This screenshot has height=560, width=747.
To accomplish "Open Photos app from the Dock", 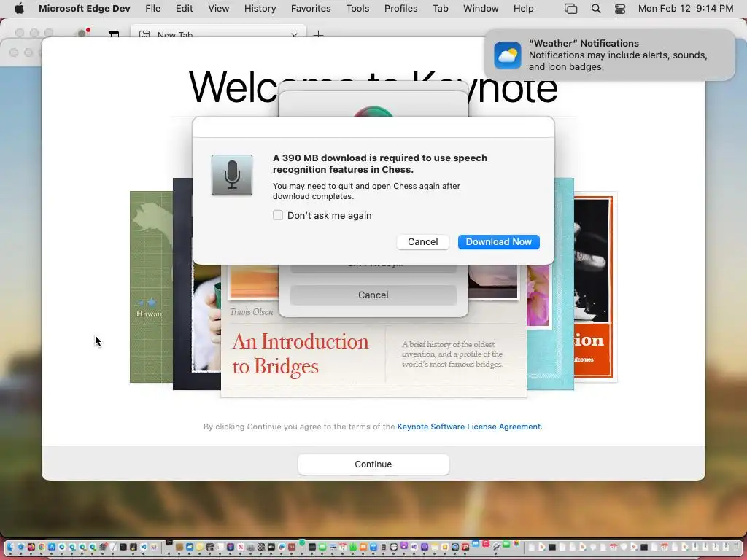I will [x=516, y=543].
